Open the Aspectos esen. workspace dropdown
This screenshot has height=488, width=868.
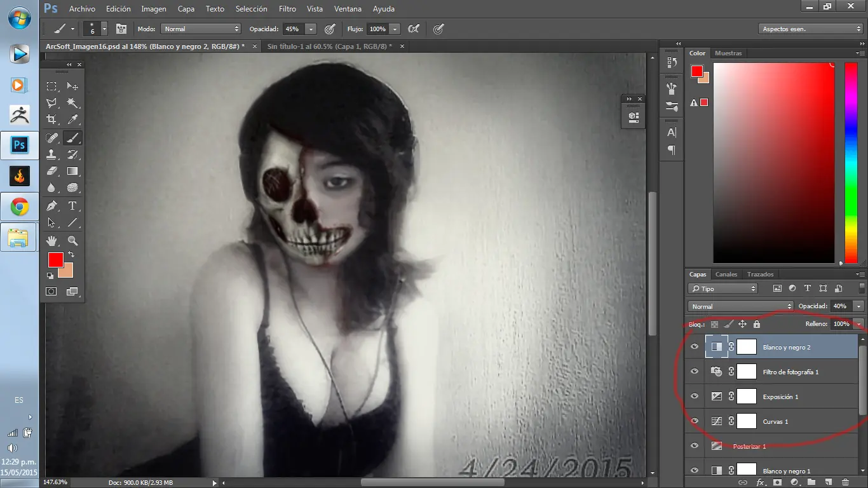[x=810, y=29]
